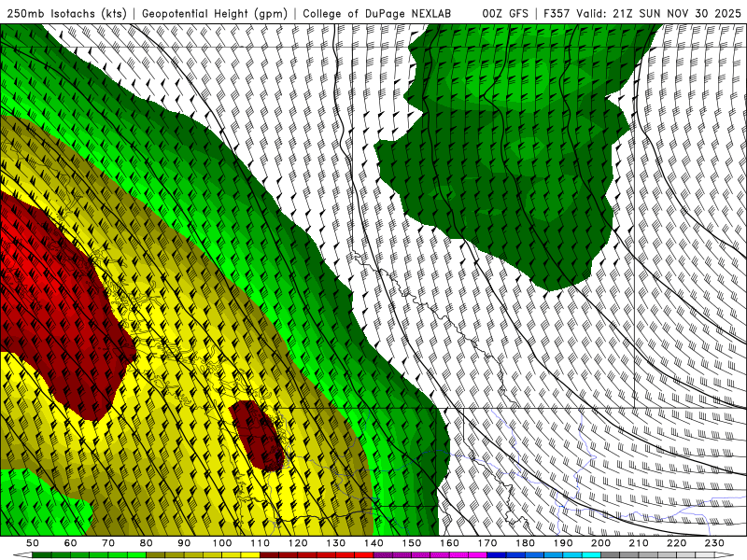
Task: Click the '00Z GFS' model run label
Action: [505, 13]
